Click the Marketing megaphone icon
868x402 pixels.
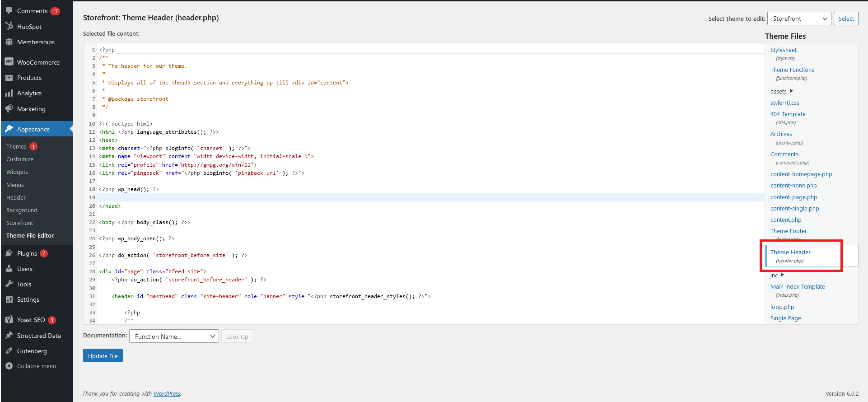click(9, 109)
